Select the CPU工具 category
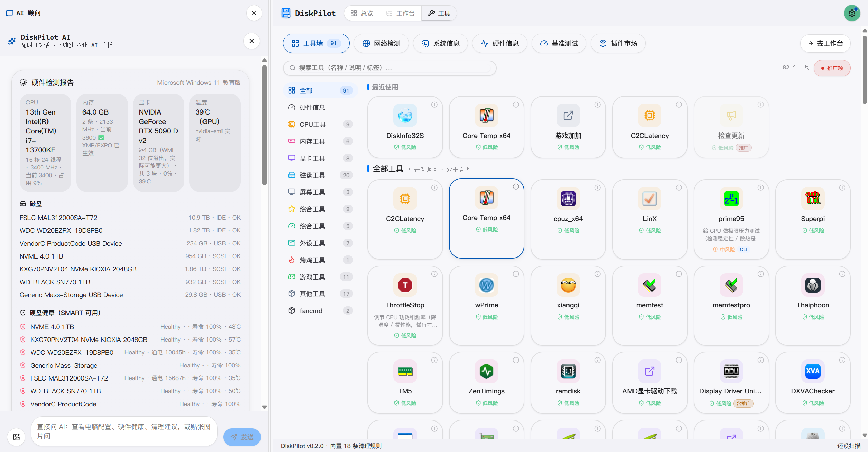 320,124
